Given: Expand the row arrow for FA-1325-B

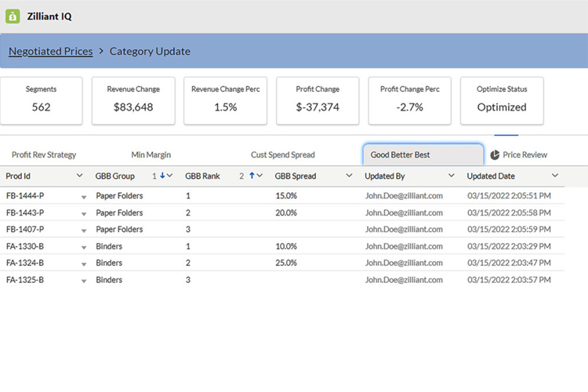Looking at the screenshot, I should pos(84,281).
